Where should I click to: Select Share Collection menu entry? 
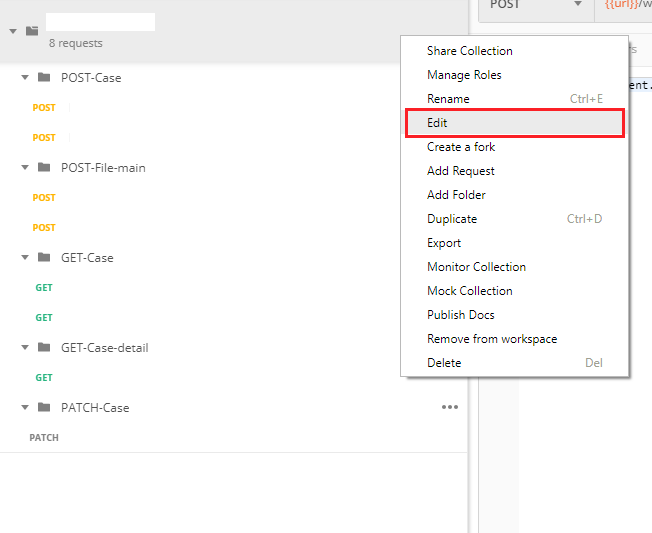[469, 51]
